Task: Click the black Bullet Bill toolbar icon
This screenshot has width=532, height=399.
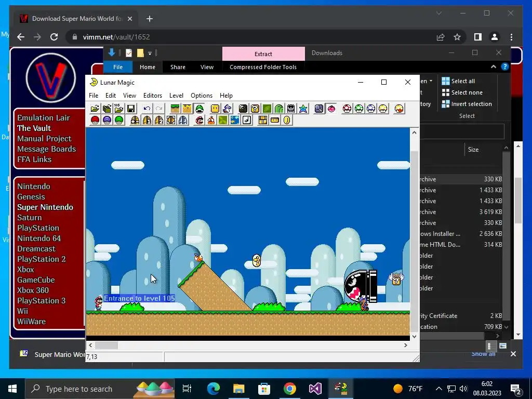Action: coord(243,109)
